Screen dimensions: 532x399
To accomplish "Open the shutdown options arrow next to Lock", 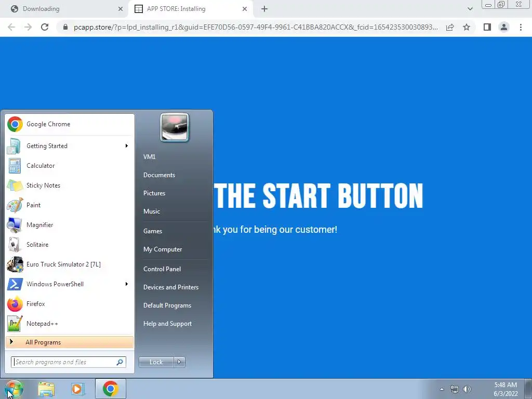I will [x=179, y=362].
